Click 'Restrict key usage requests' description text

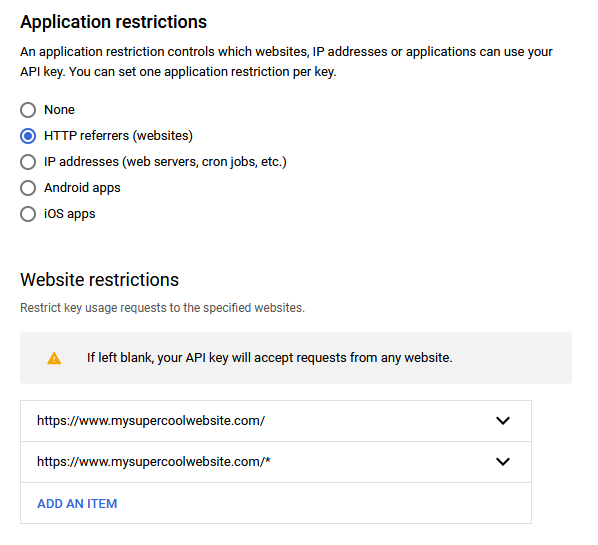click(x=162, y=308)
